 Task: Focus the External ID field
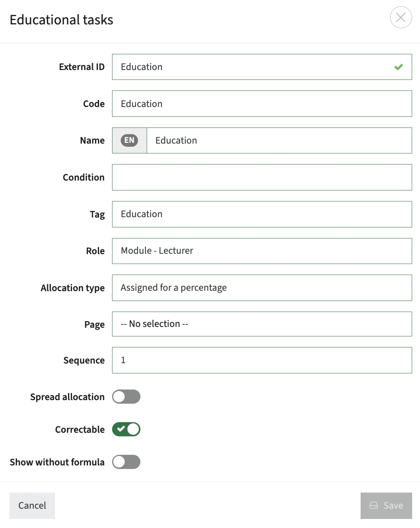(262, 67)
